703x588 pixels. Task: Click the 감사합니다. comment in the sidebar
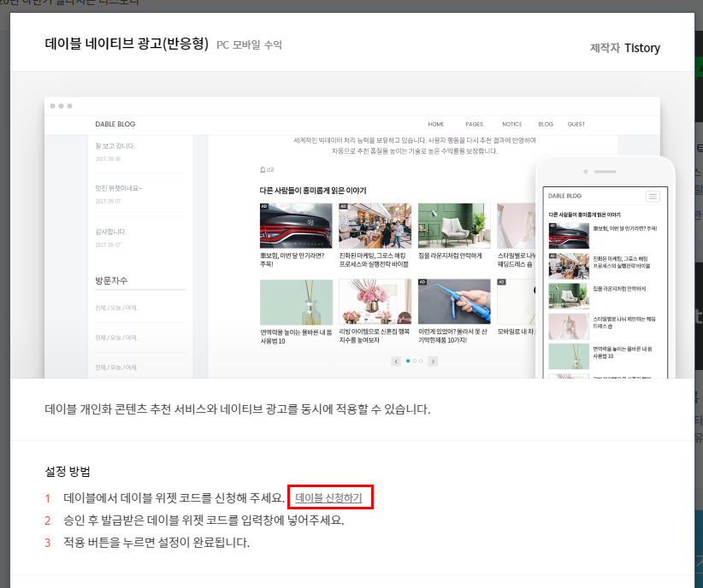coord(110,232)
